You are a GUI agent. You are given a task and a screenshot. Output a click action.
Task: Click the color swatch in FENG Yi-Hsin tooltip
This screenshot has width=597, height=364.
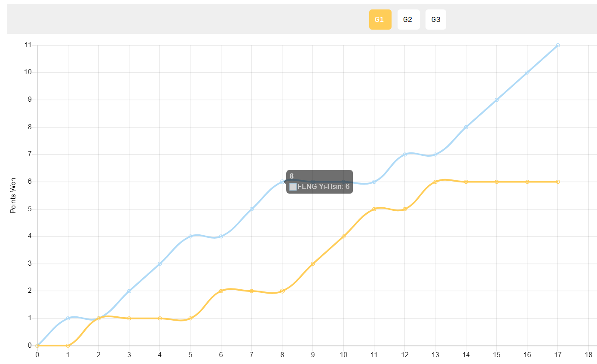pyautogui.click(x=293, y=187)
